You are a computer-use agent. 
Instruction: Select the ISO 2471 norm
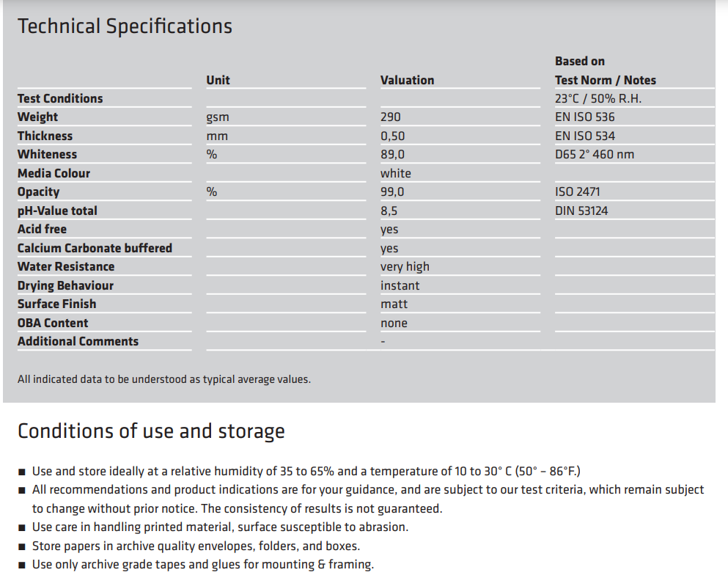click(x=578, y=192)
